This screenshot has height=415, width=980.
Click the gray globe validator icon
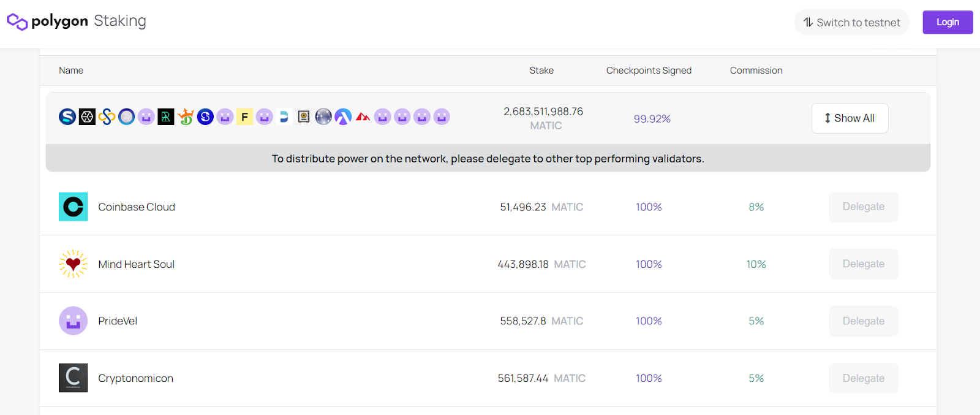tap(323, 116)
